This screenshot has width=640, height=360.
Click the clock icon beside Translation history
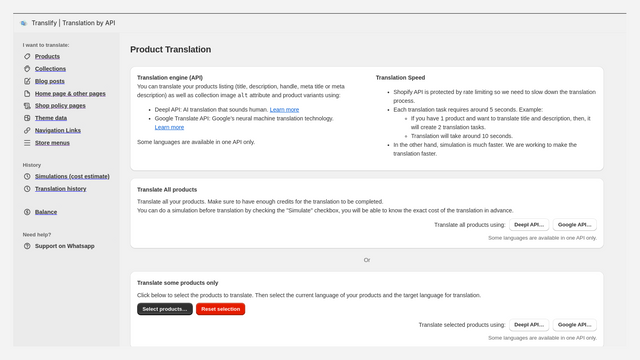[x=27, y=189]
